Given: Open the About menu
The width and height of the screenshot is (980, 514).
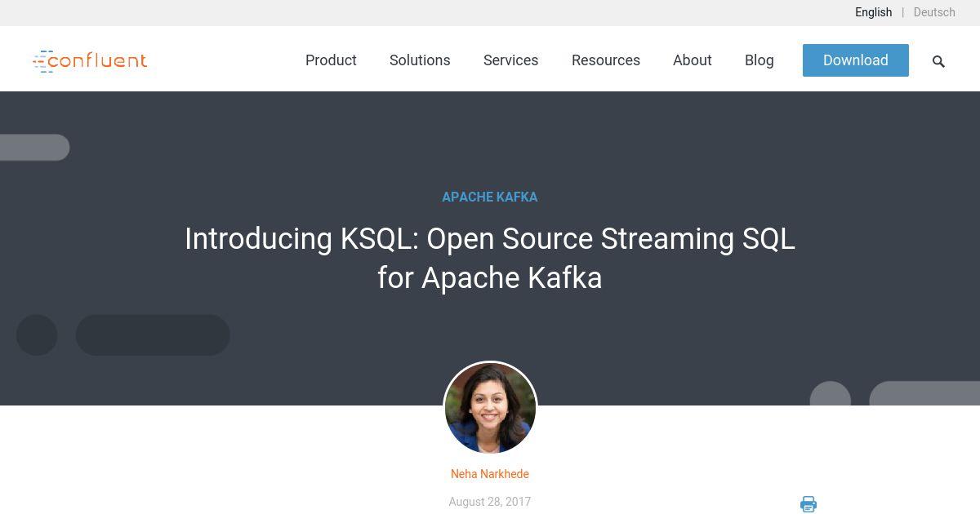Looking at the screenshot, I should pyautogui.click(x=693, y=60).
